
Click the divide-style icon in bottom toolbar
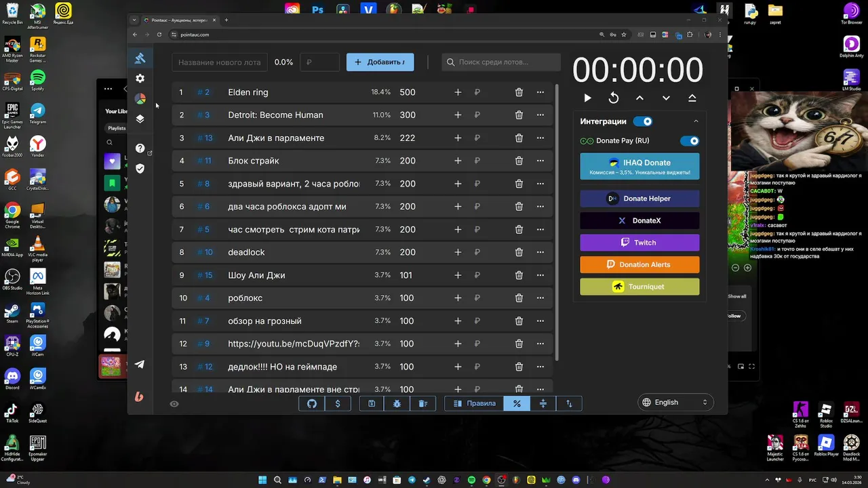[543, 403]
